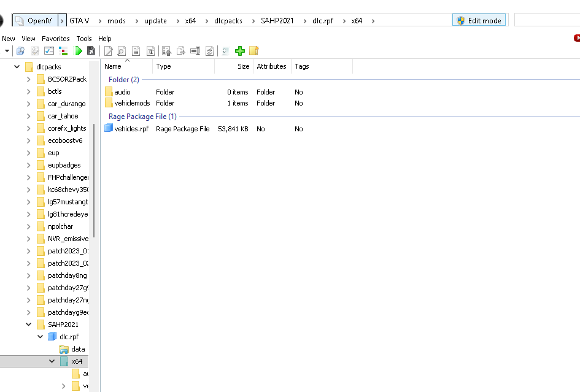This screenshot has width=580, height=392.
Task: Click the list with up arrow icon
Action: coord(167,51)
